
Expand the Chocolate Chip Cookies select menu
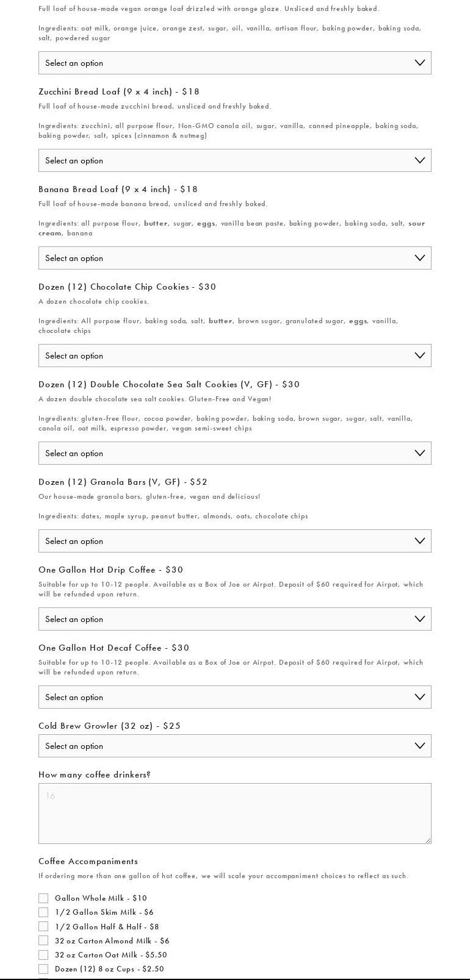point(234,356)
